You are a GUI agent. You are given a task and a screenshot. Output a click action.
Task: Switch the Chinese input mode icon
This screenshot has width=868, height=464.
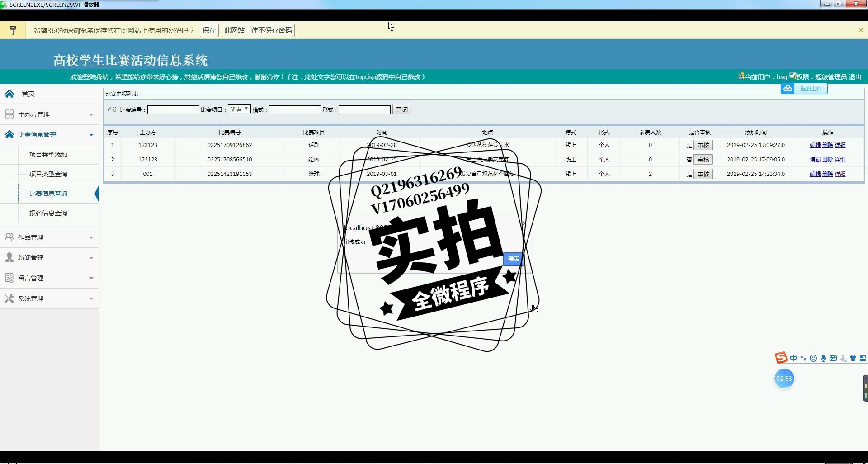point(793,358)
